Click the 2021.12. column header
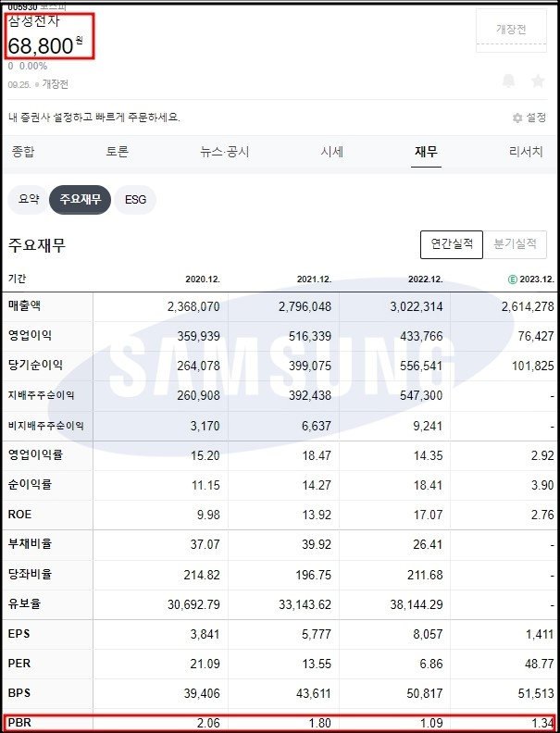This screenshot has width=560, height=733. click(x=314, y=280)
